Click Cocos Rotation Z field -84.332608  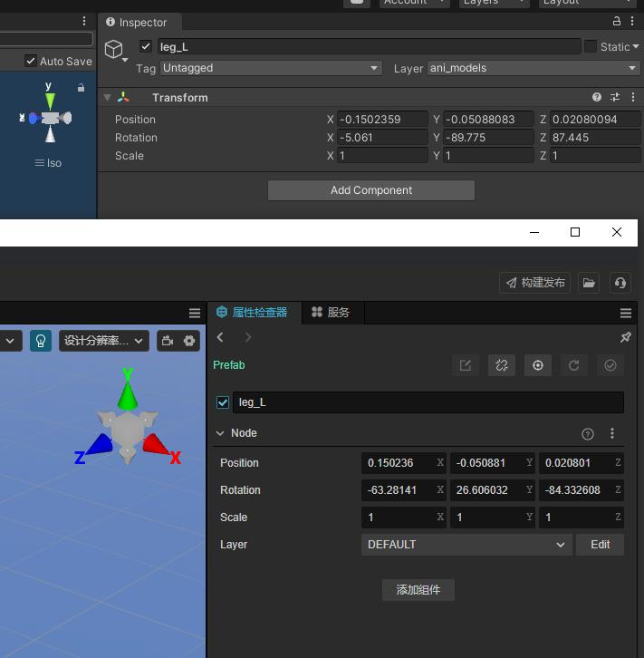pyautogui.click(x=582, y=490)
